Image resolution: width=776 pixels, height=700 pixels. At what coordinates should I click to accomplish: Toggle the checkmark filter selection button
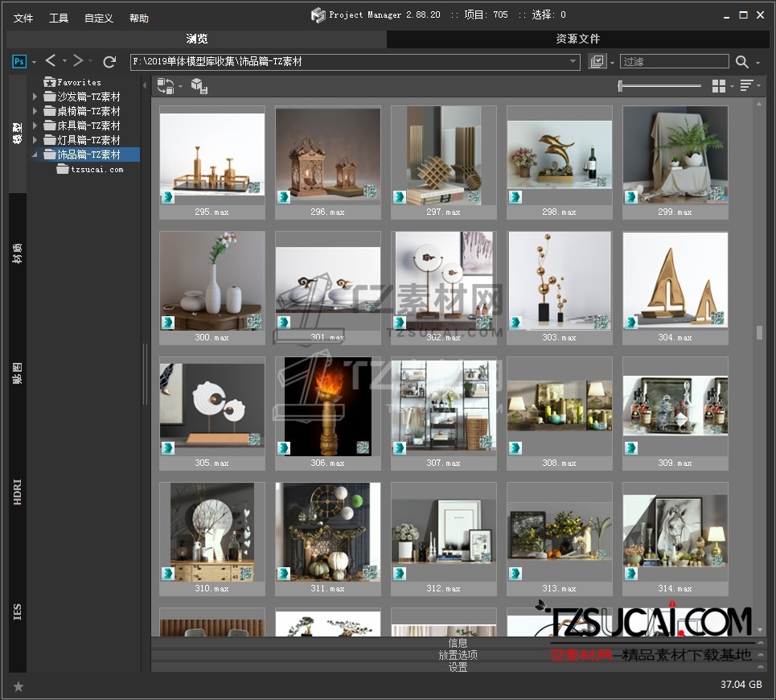(x=597, y=61)
